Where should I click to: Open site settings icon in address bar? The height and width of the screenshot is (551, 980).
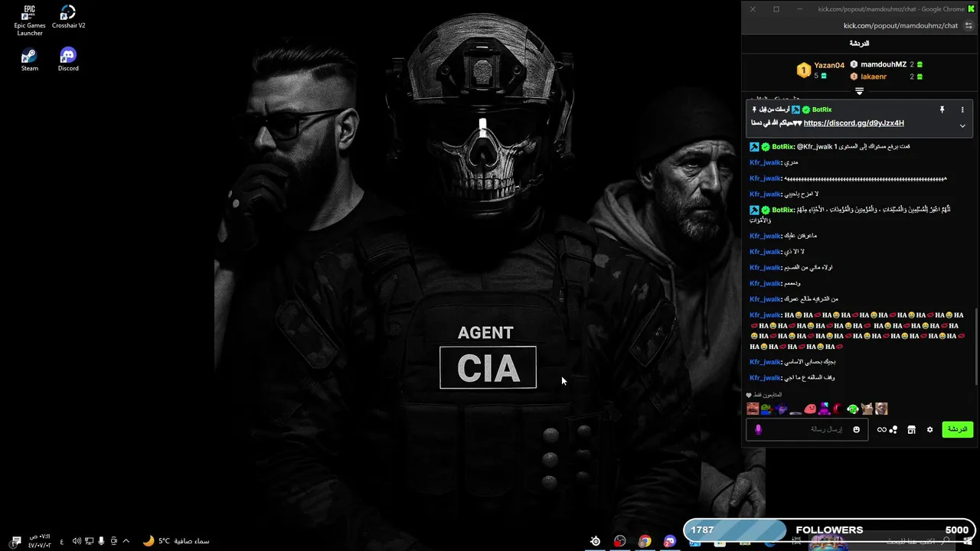(x=969, y=25)
